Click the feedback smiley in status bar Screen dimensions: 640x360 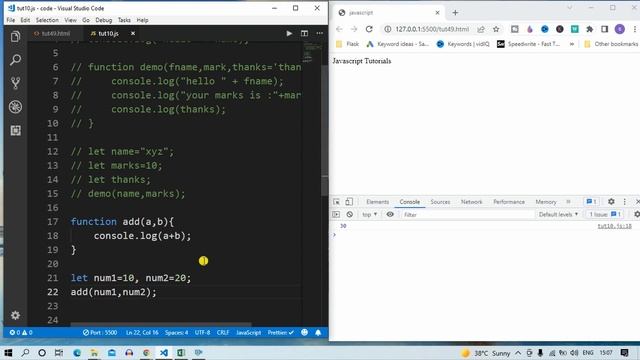point(304,333)
